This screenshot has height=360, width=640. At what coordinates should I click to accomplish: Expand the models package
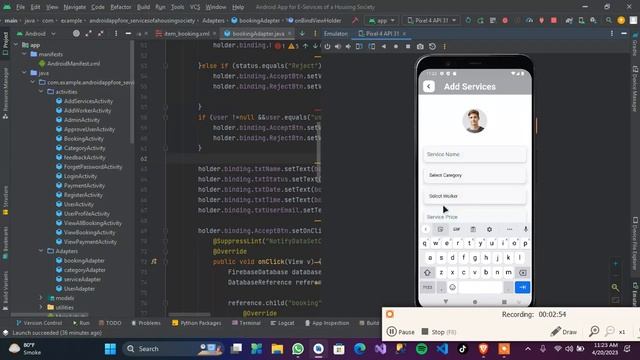click(x=41, y=298)
